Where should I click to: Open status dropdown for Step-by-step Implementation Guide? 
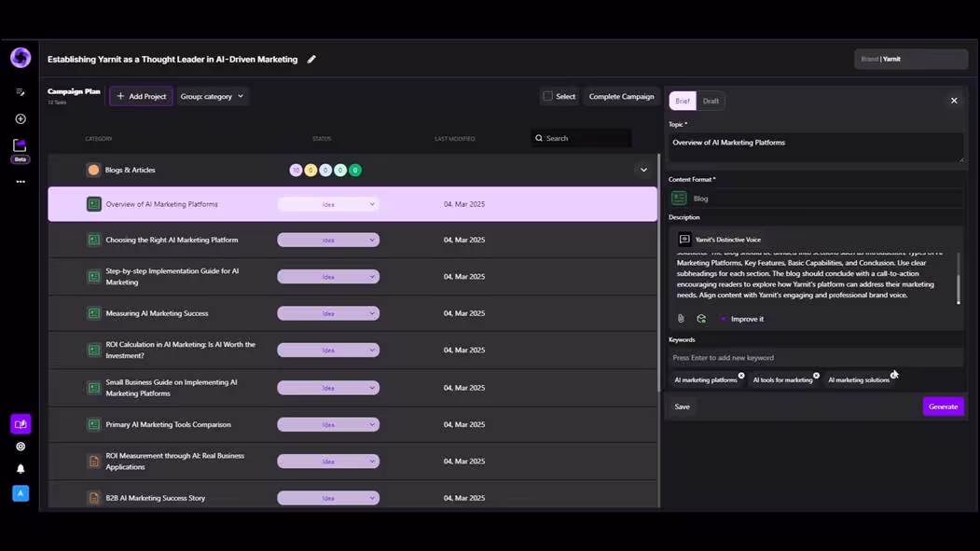point(328,277)
